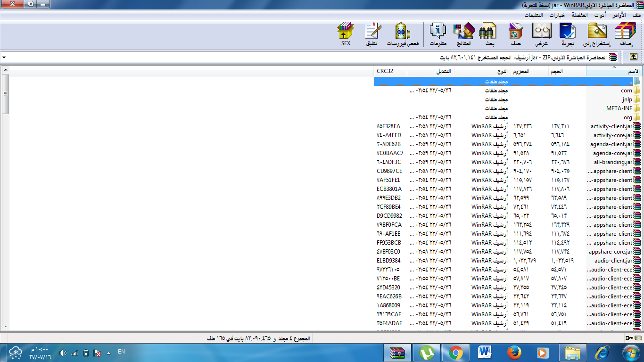Click the folder icon of META-INF
Image resolution: width=644 pixels, height=362 pixels.
(637, 108)
